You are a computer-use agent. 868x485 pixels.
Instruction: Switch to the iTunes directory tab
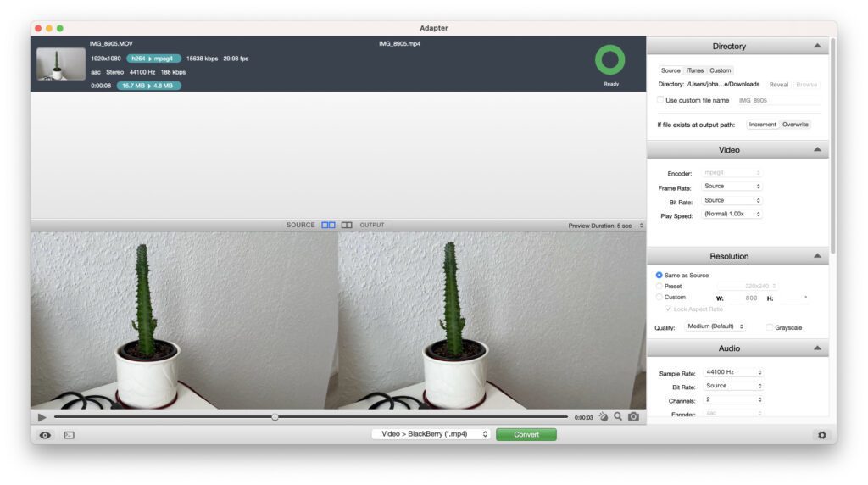(695, 70)
